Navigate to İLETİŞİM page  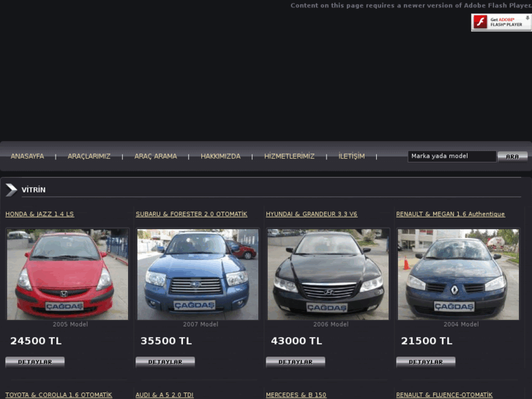pos(351,156)
